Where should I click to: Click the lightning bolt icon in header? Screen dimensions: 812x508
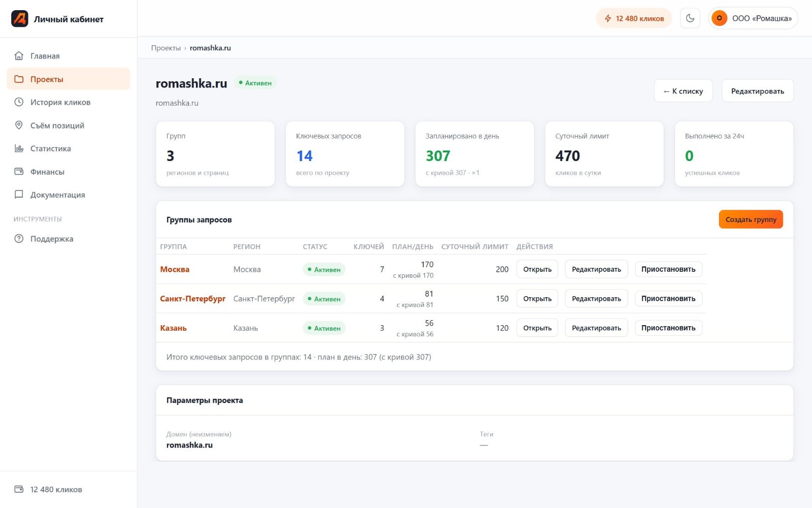click(607, 18)
